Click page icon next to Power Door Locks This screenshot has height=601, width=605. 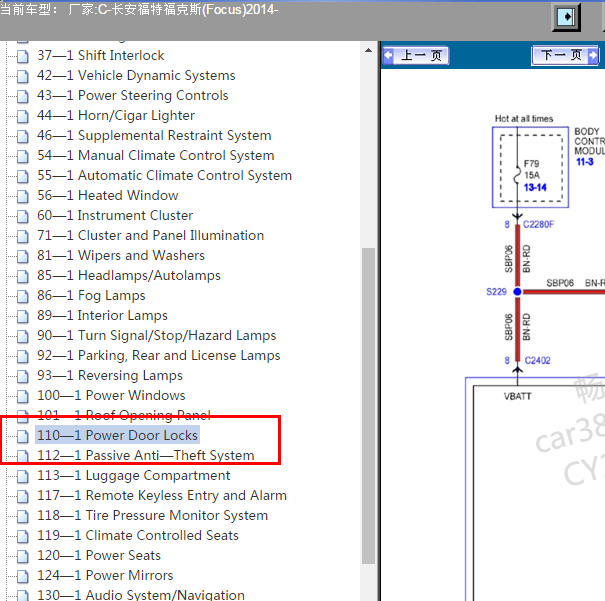[23, 437]
